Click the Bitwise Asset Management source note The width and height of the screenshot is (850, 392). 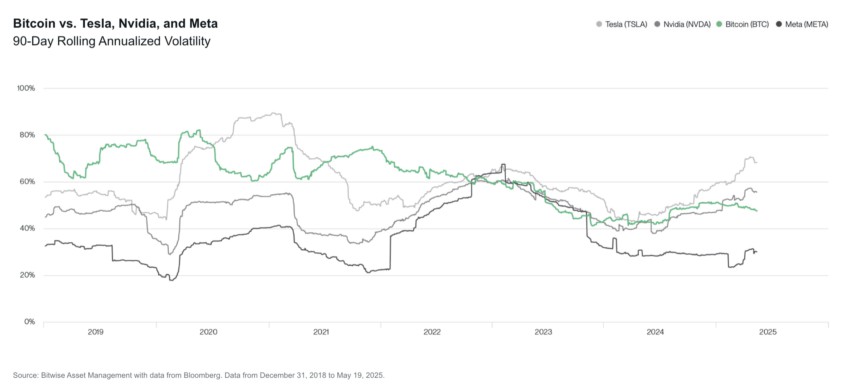pos(199,375)
